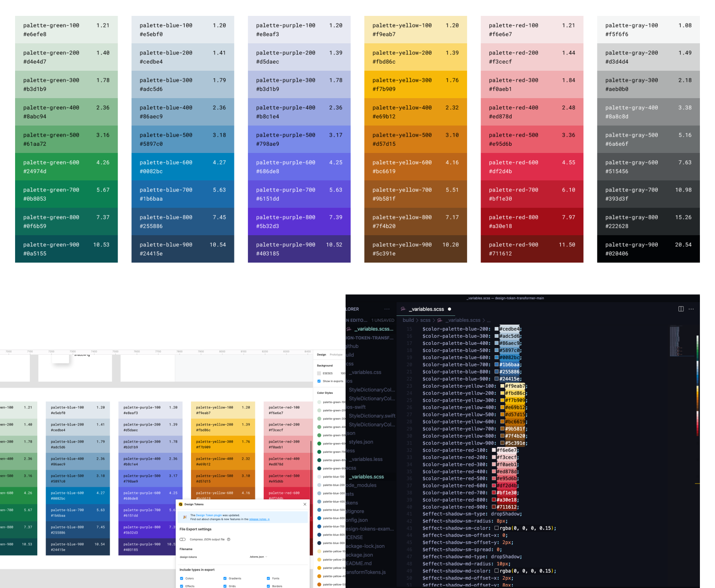Click palette-purple-800 swatch in top chart
The width and height of the screenshot is (715, 588).
coord(299,222)
